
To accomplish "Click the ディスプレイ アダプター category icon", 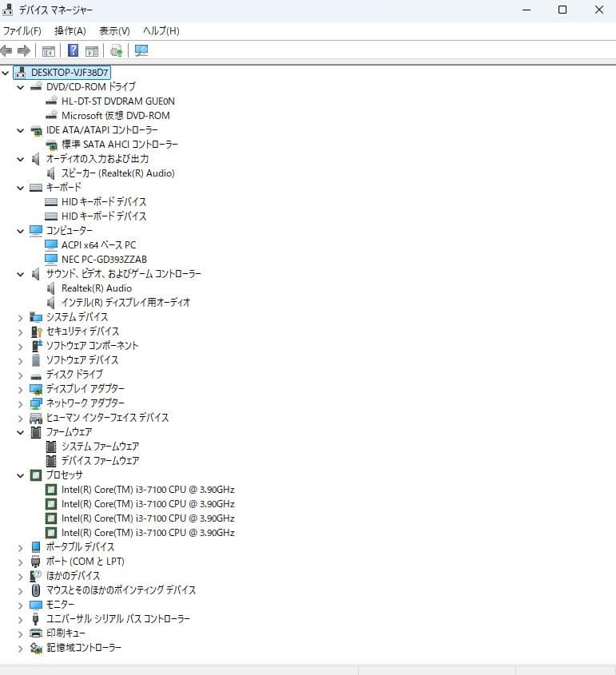I will point(36,389).
